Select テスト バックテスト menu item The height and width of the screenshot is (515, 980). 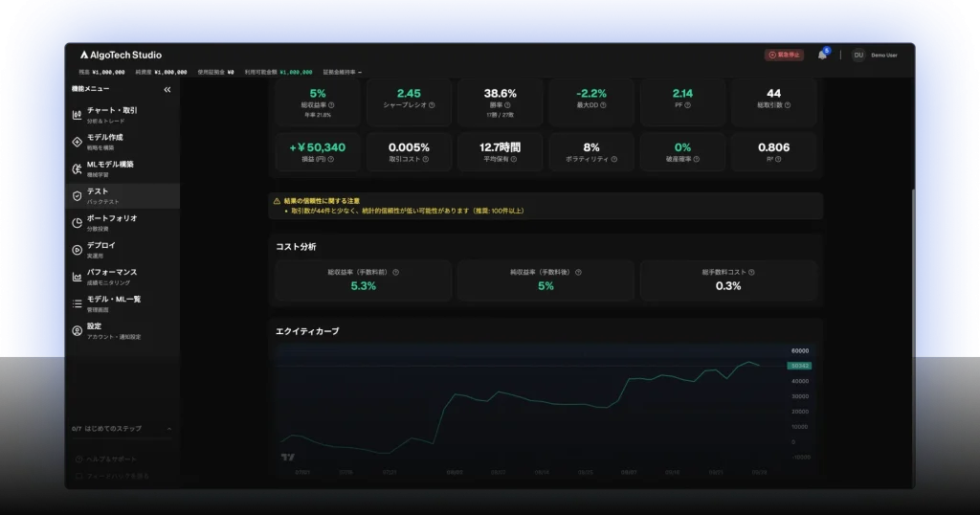(x=122, y=195)
